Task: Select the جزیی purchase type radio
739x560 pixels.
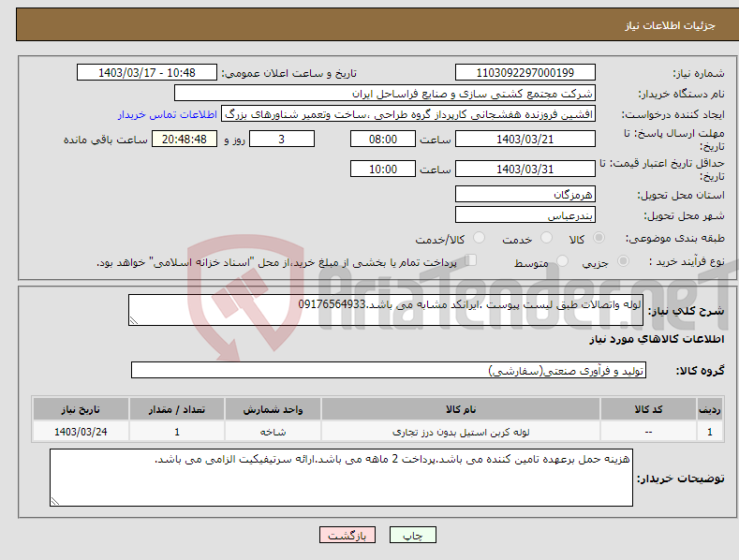Action: pos(623,260)
